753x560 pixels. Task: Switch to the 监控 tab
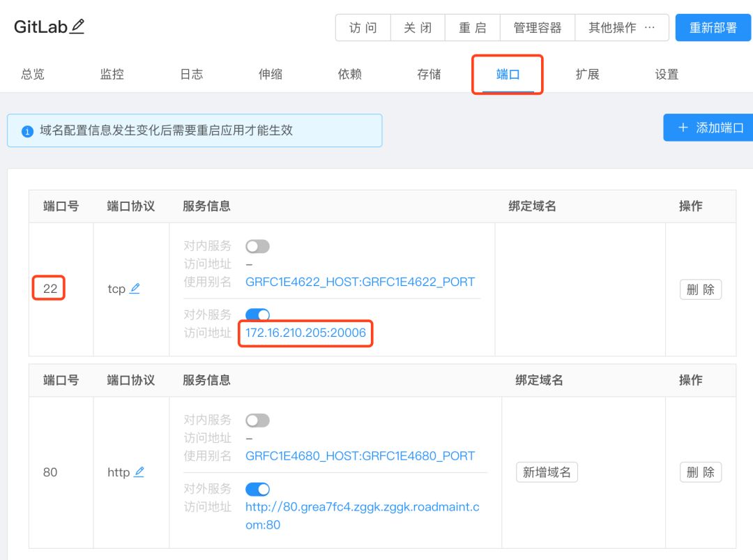112,74
